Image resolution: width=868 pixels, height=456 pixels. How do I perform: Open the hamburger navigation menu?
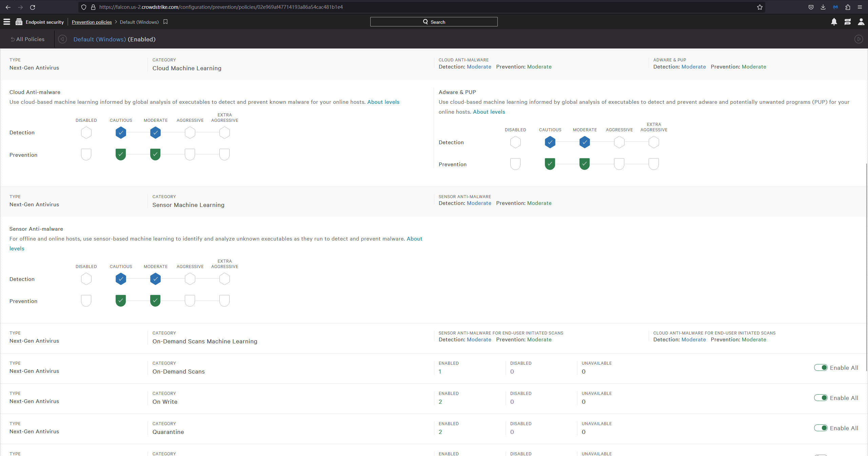[7, 22]
